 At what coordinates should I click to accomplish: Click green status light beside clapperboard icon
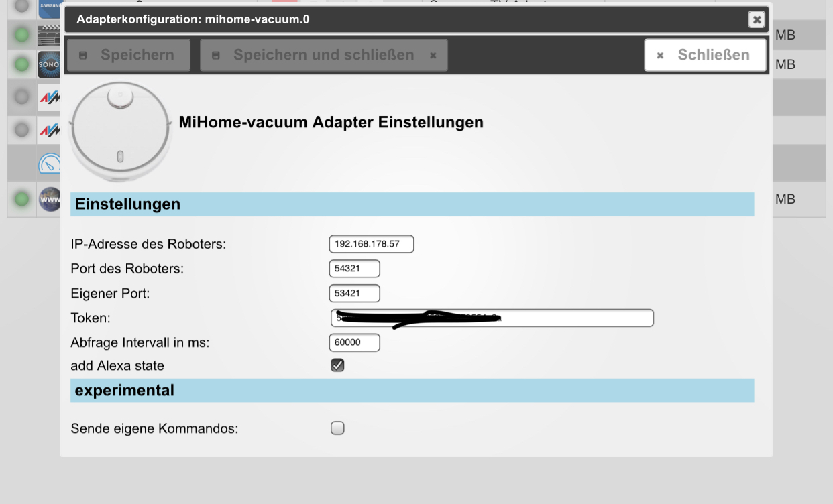(22, 35)
